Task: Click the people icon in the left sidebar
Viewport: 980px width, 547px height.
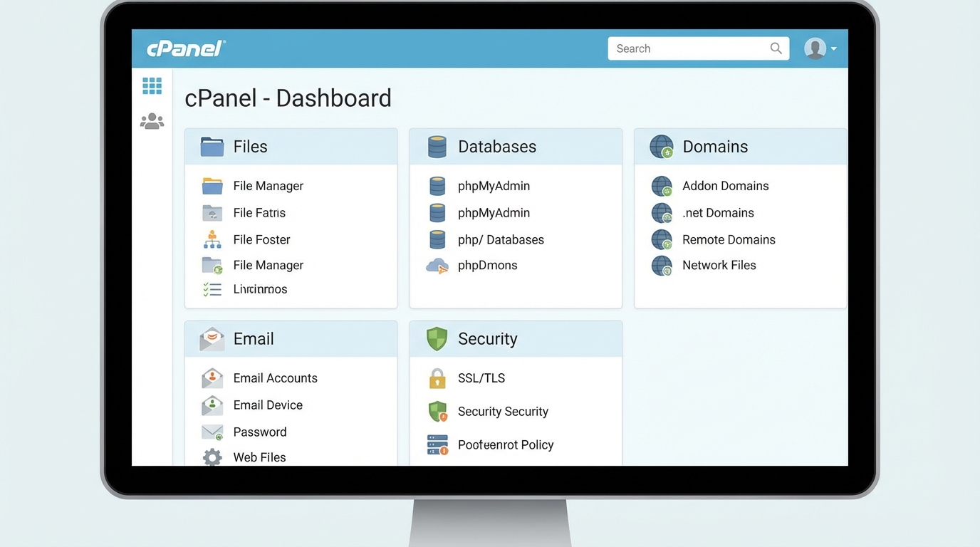Action: tap(152, 120)
